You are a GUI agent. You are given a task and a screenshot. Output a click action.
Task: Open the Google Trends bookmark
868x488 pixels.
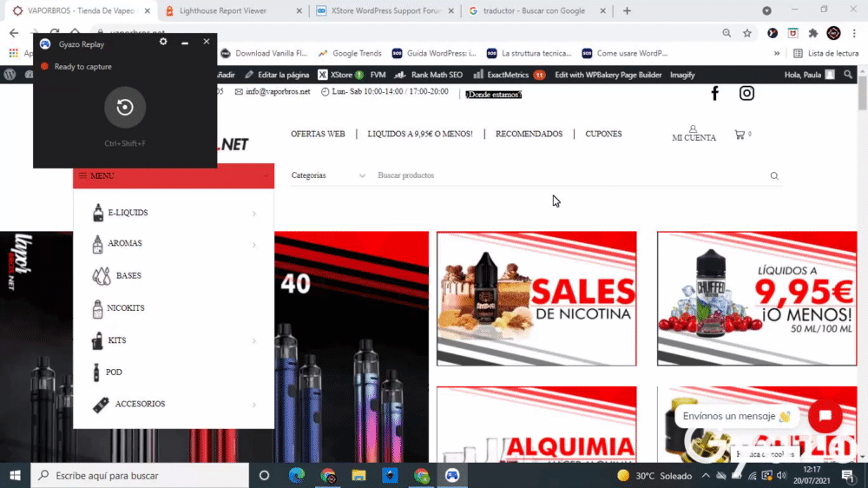pyautogui.click(x=350, y=54)
